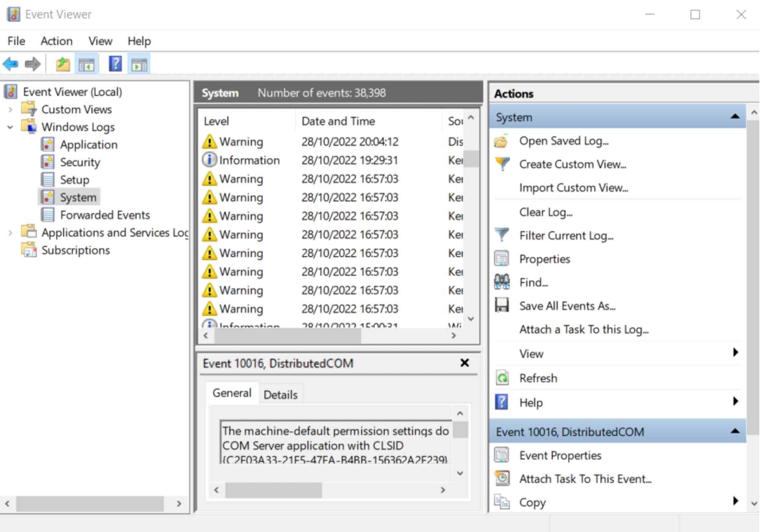Switch to the Details tab

pos(280,395)
